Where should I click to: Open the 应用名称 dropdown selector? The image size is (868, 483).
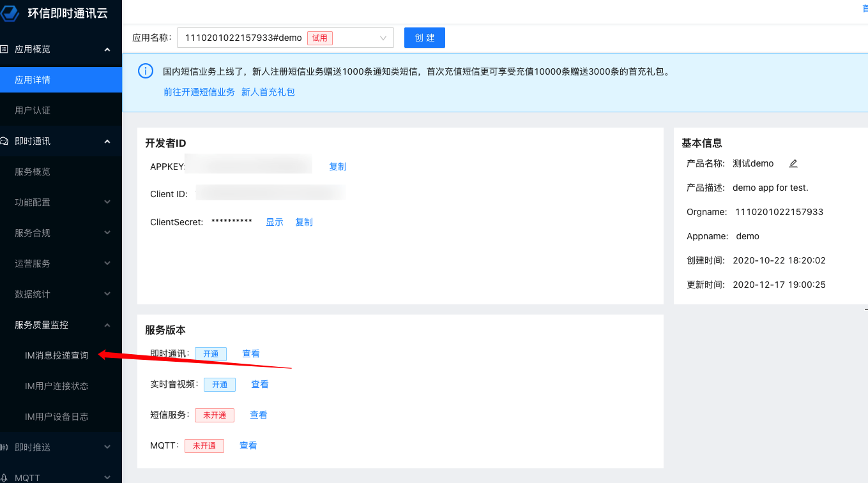point(286,38)
